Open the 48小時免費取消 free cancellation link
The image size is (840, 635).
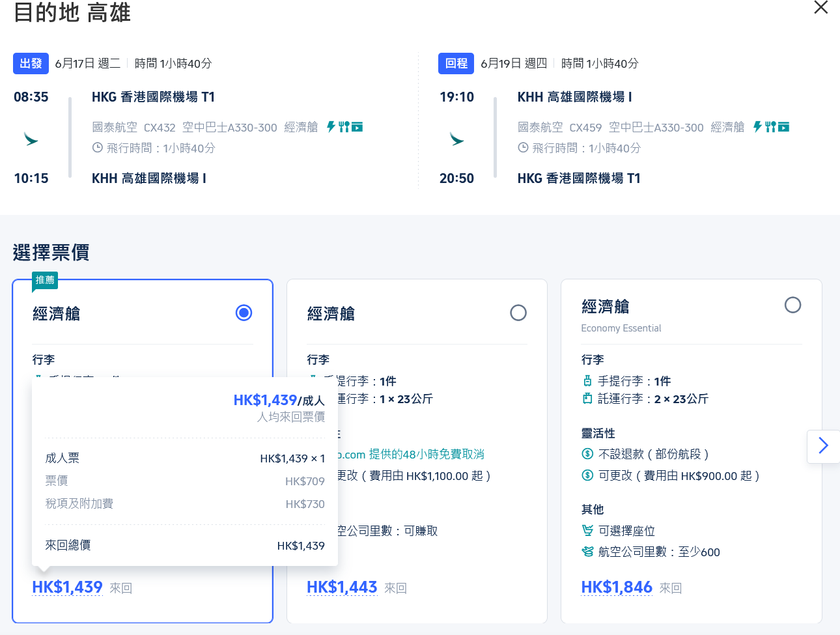tap(410, 454)
